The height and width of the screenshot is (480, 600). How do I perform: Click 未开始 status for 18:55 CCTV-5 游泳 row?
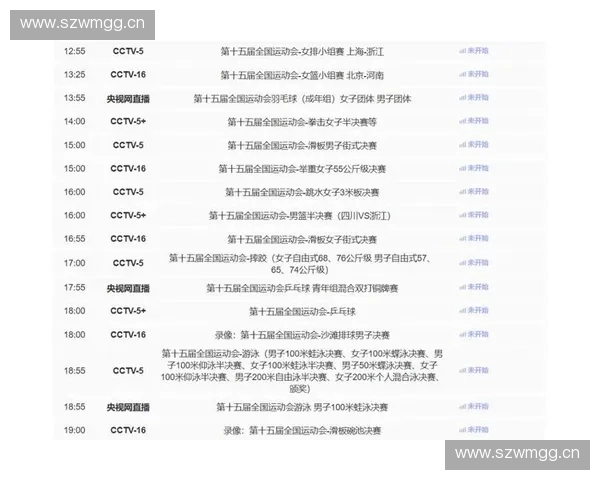click(474, 370)
